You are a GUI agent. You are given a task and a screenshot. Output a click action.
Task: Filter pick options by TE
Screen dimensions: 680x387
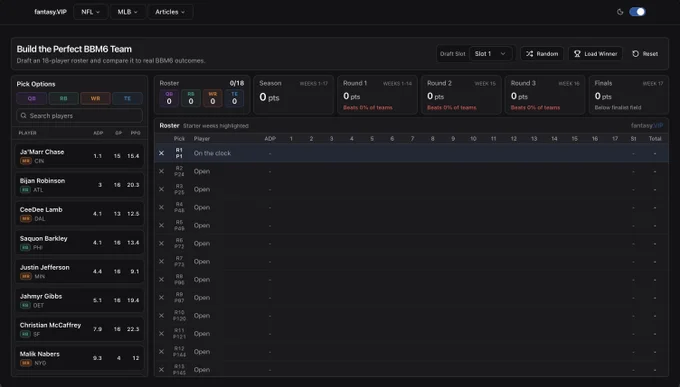click(x=128, y=98)
